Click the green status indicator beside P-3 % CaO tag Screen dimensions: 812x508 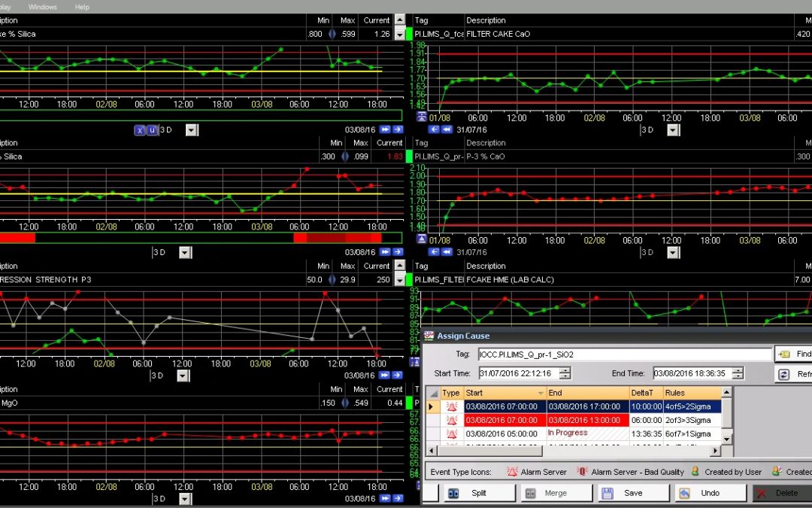tap(409, 157)
